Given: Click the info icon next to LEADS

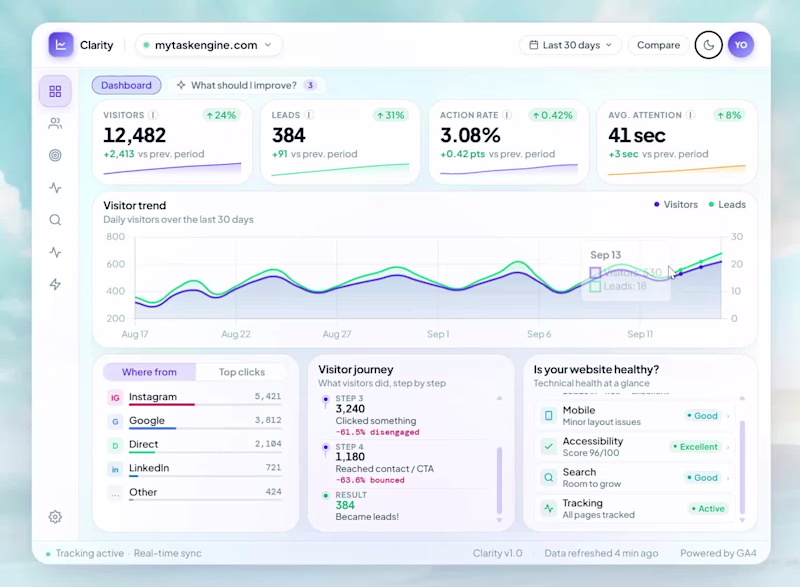Looking at the screenshot, I should [x=309, y=115].
